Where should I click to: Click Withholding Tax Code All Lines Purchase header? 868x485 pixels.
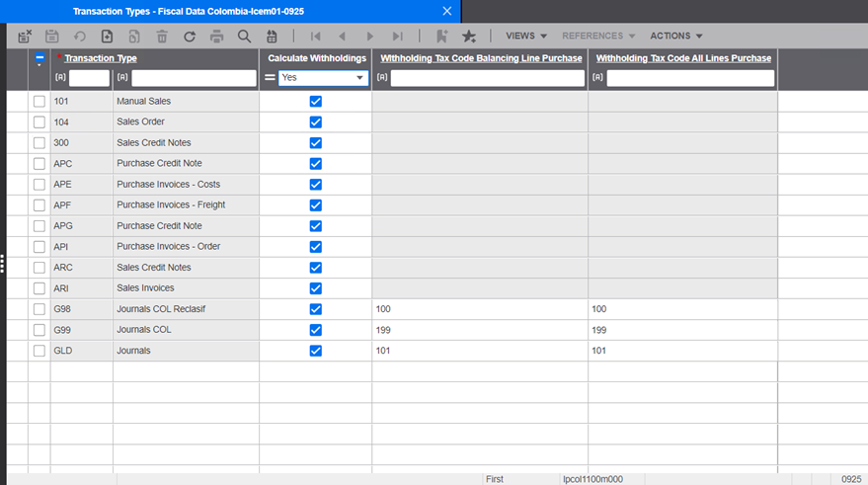tap(683, 58)
